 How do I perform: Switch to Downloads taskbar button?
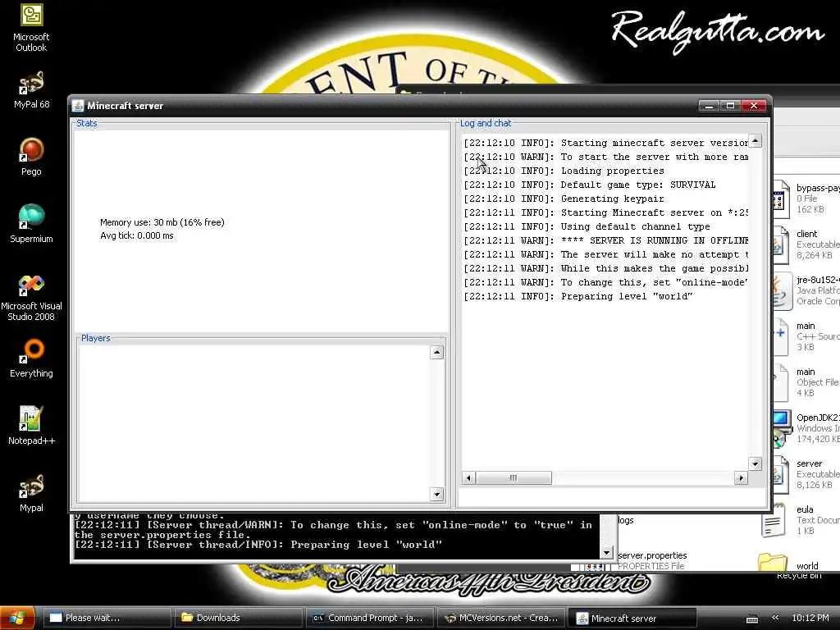pyautogui.click(x=239, y=618)
